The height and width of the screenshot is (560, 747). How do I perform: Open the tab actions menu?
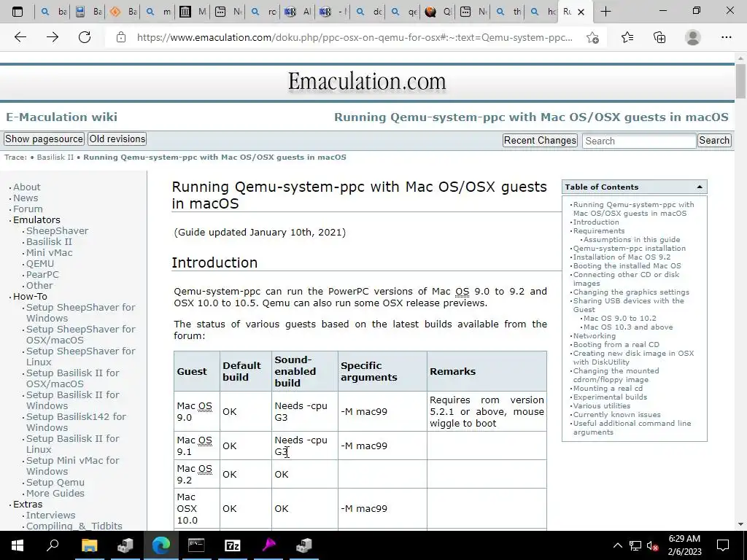point(18,12)
